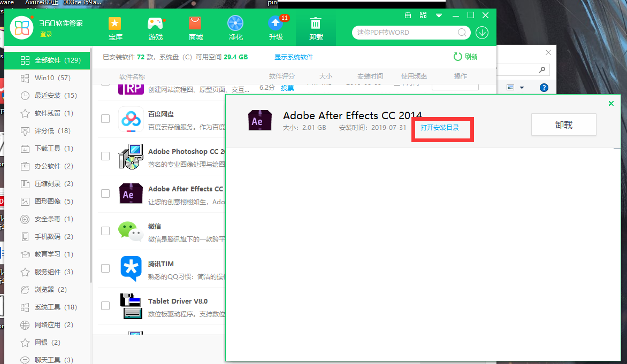Image resolution: width=627 pixels, height=364 pixels.
Task: Close the background window with X
Action: coord(548,52)
